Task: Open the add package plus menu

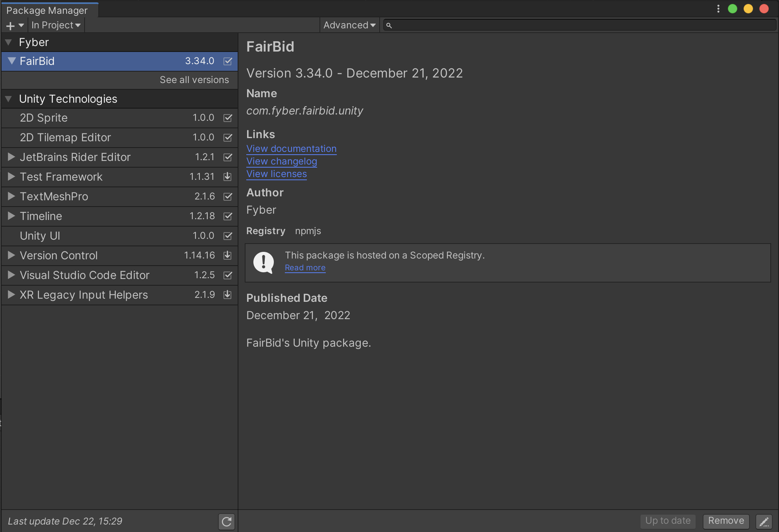Action: [x=15, y=26]
